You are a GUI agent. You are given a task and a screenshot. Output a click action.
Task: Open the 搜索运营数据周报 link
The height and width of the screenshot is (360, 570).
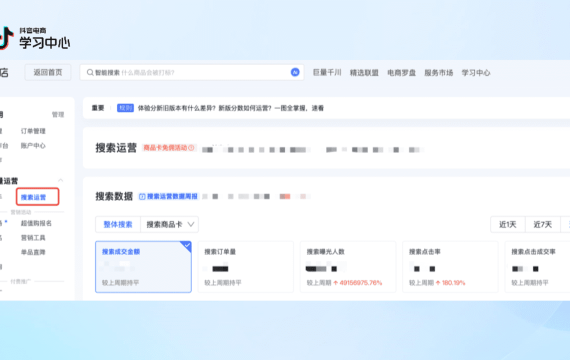click(x=172, y=196)
